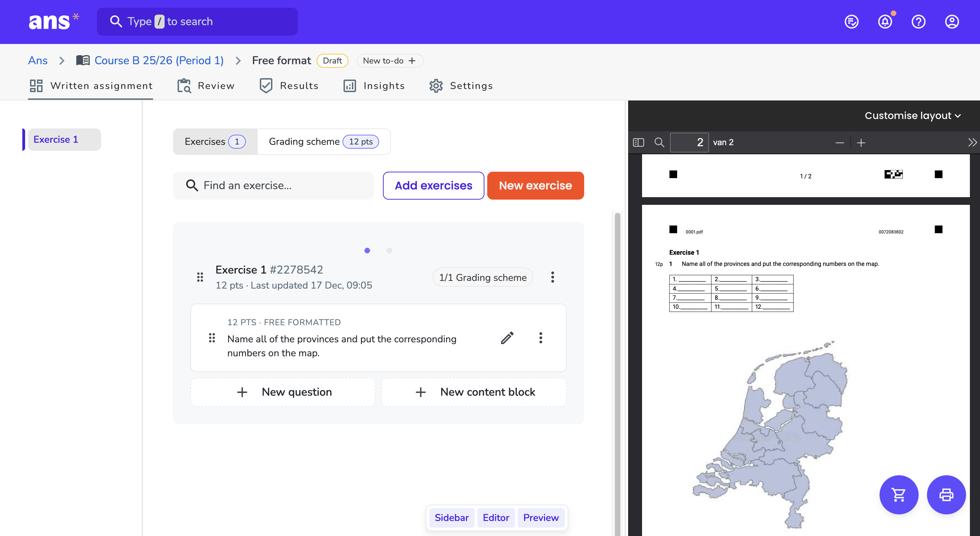Click the New exercise button
The image size is (980, 536).
[535, 185]
